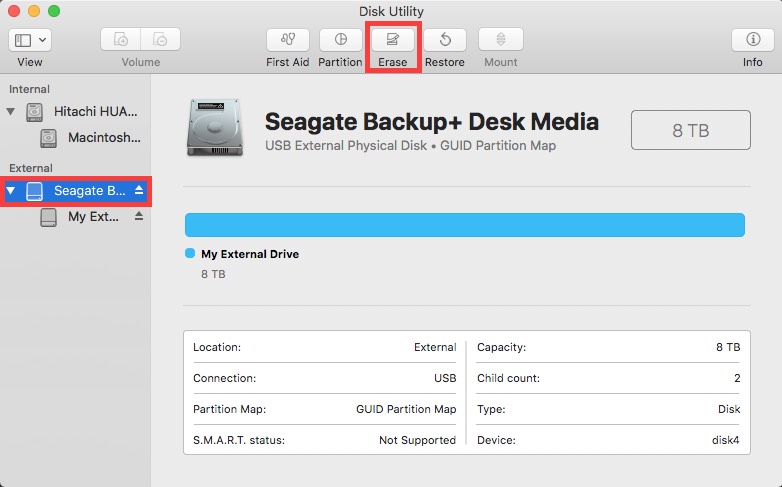Click the My External Drive label
The height and width of the screenshot is (487, 782).
(250, 254)
